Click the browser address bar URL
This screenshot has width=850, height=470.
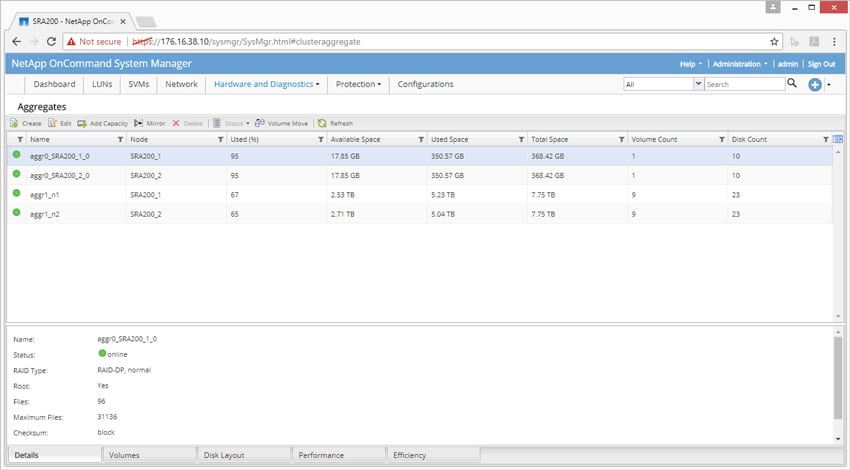tap(246, 42)
